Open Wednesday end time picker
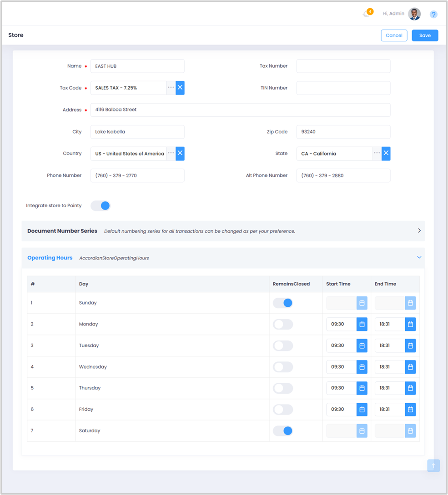This screenshot has height=495, width=448. tap(410, 367)
